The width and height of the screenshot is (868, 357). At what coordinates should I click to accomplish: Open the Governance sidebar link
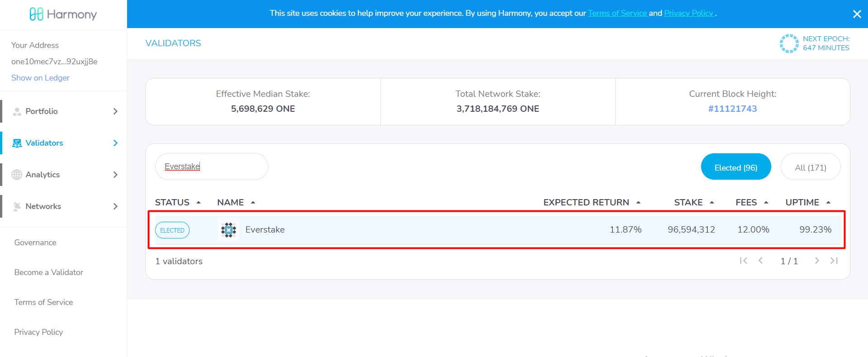click(x=35, y=243)
